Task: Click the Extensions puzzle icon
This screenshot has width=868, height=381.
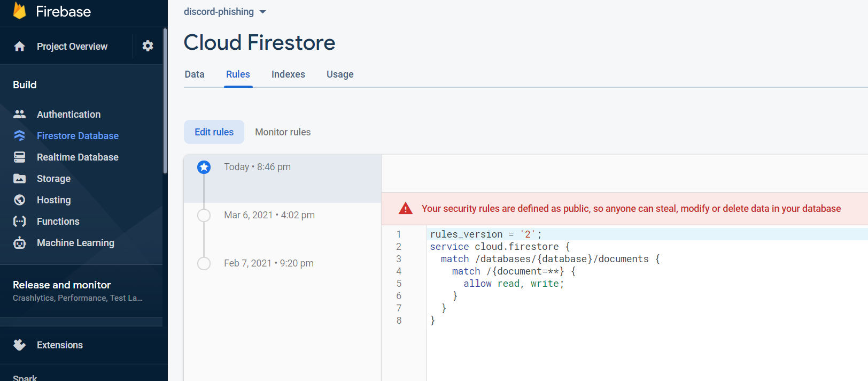Action: click(20, 345)
